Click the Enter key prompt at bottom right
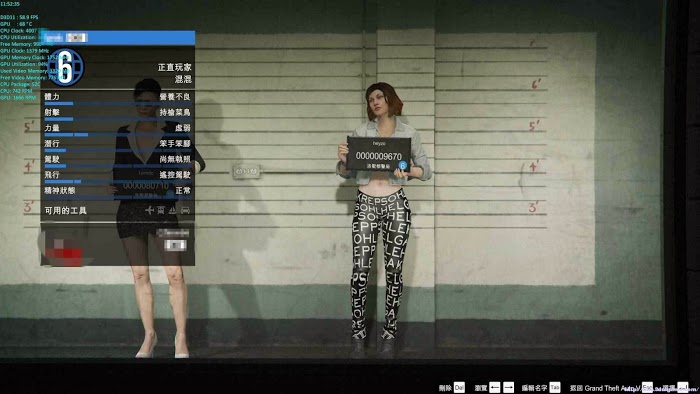 [x=683, y=387]
